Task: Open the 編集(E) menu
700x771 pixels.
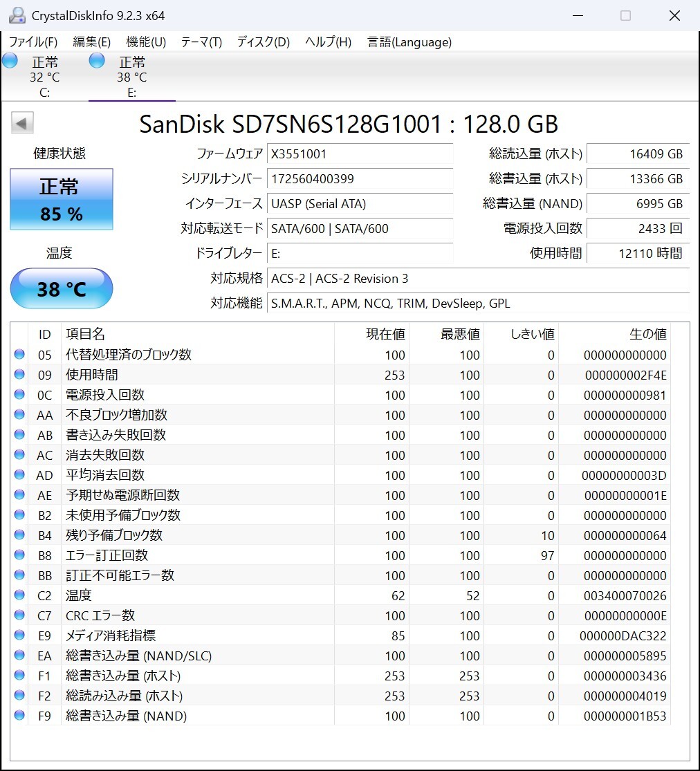Action: 91,41
